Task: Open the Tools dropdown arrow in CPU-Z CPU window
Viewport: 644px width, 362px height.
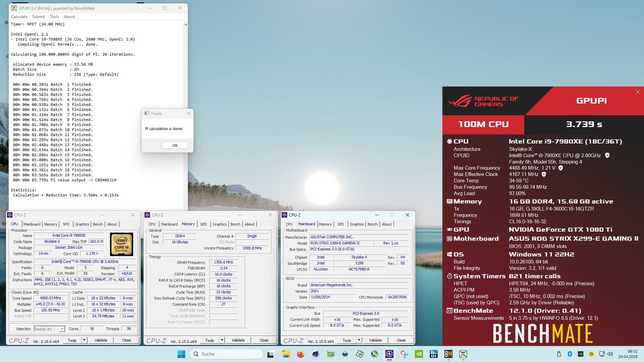Action: 84,340
